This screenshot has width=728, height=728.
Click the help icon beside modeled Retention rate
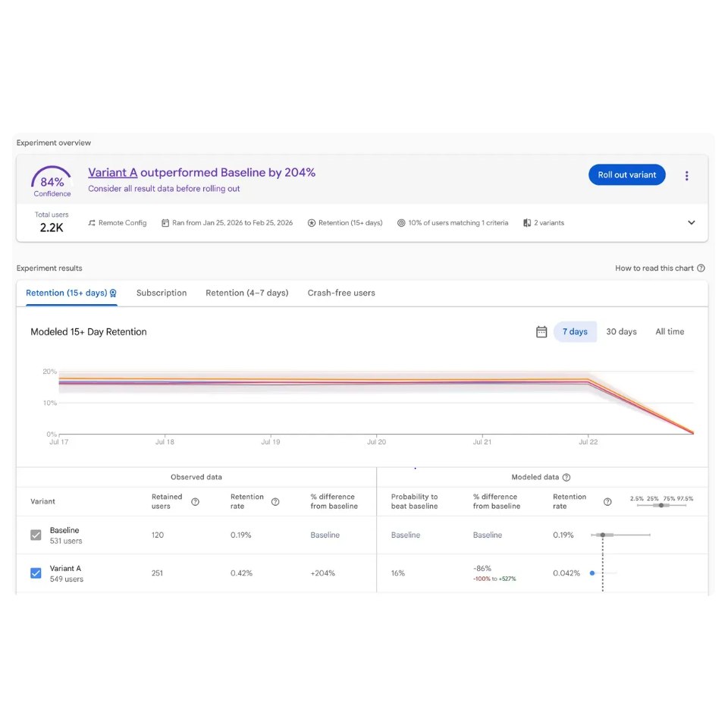point(607,502)
